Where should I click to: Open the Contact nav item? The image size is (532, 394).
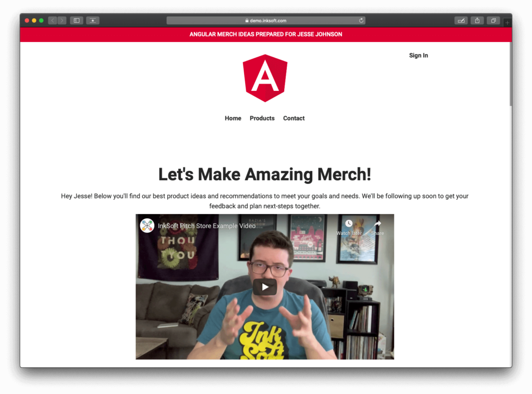pyautogui.click(x=294, y=118)
